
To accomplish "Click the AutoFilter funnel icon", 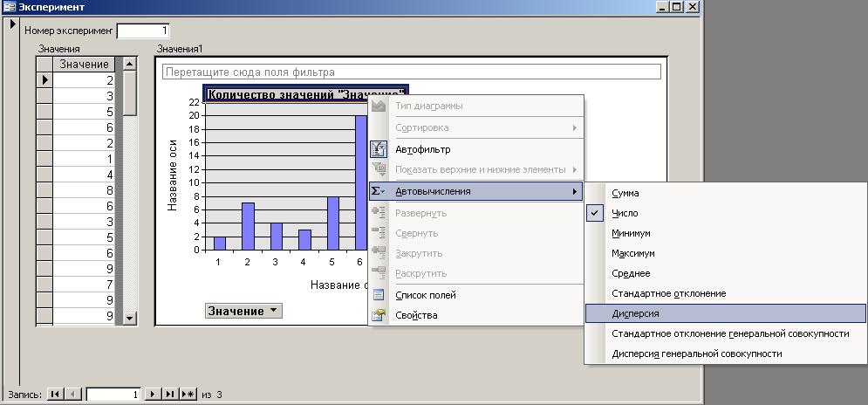I will (x=378, y=149).
